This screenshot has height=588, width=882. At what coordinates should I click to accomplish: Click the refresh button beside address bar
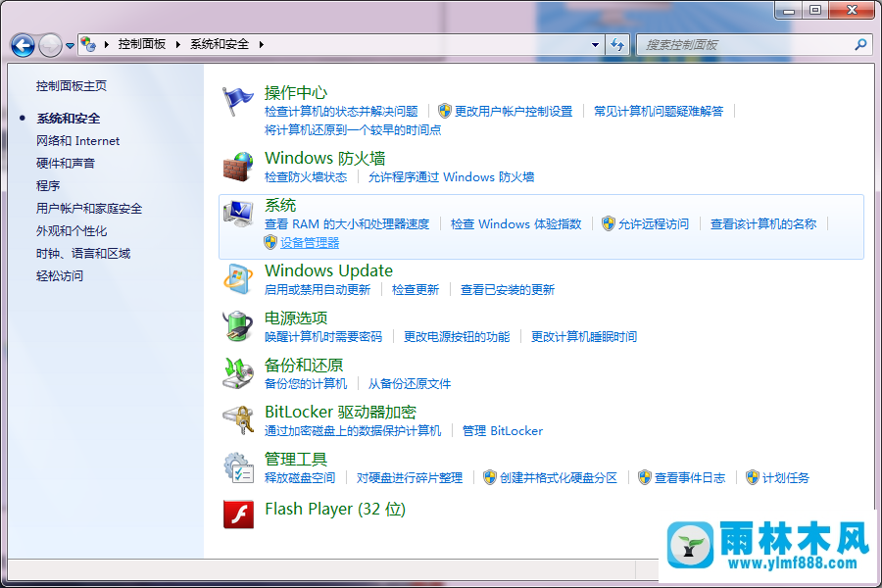[x=617, y=44]
